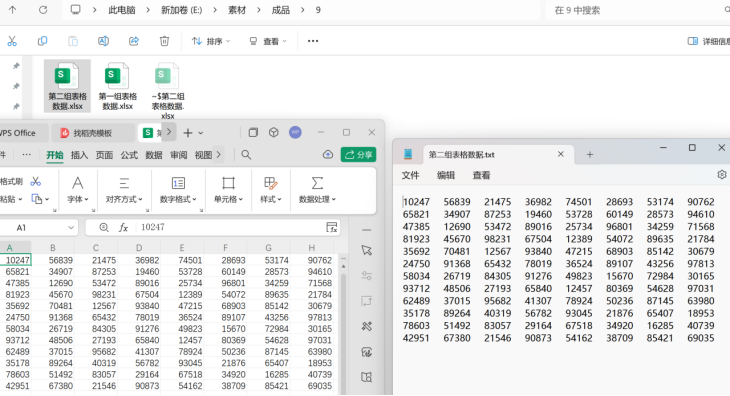Open the 排序 sort dropdown
Screen dimensions: 730x396
coord(211,41)
